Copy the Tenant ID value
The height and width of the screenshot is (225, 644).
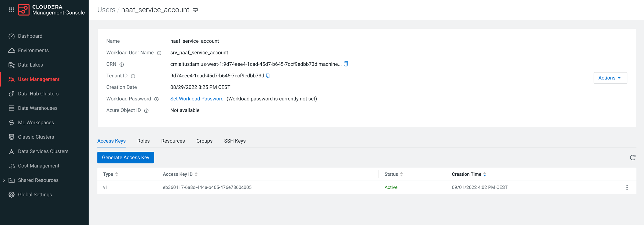pyautogui.click(x=268, y=75)
